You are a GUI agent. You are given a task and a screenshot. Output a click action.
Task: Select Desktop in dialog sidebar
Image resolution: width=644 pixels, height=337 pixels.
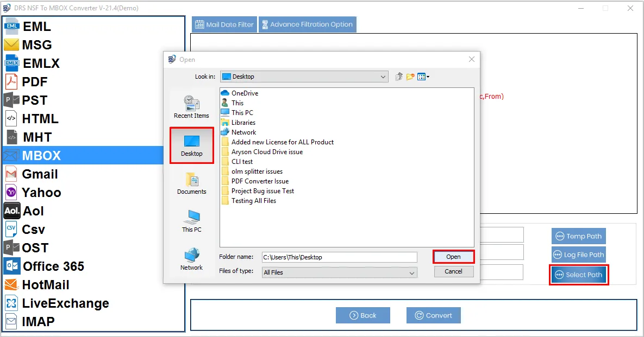click(x=191, y=145)
